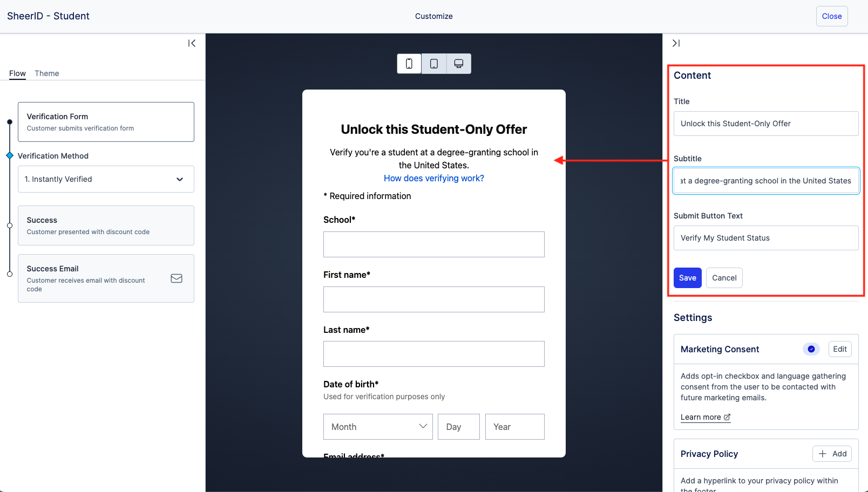This screenshot has width=868, height=492.
Task: Click the Title text field
Action: 765,124
